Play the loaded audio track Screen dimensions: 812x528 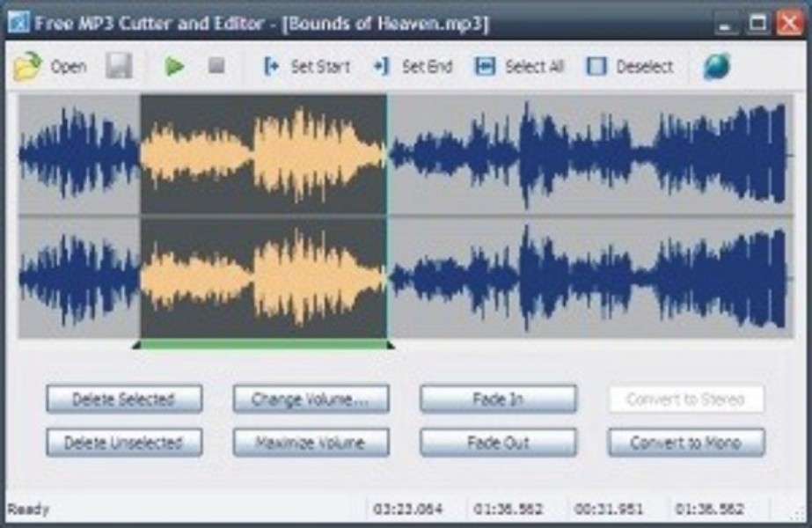pyautogui.click(x=175, y=64)
